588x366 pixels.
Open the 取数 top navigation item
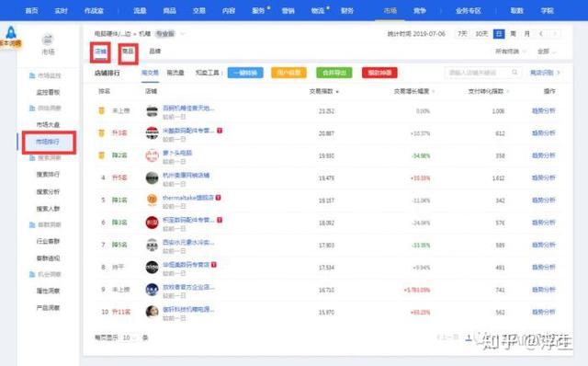[x=516, y=10]
